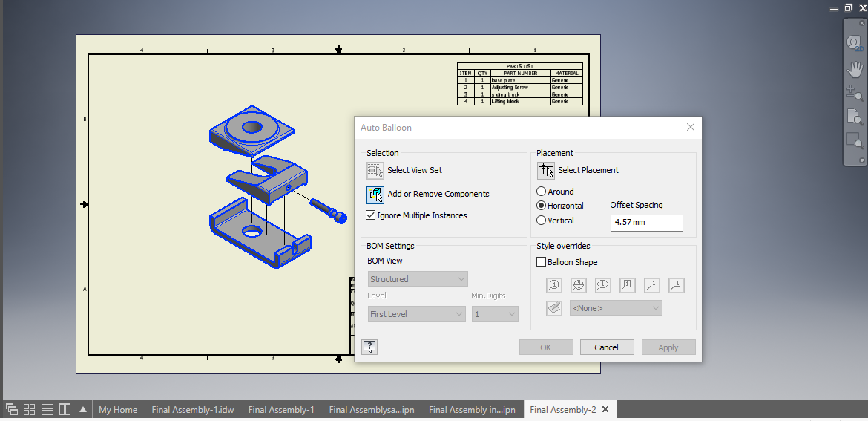The image size is (868, 421).
Task: Click the tile windows grid icon
Action: tap(30, 410)
